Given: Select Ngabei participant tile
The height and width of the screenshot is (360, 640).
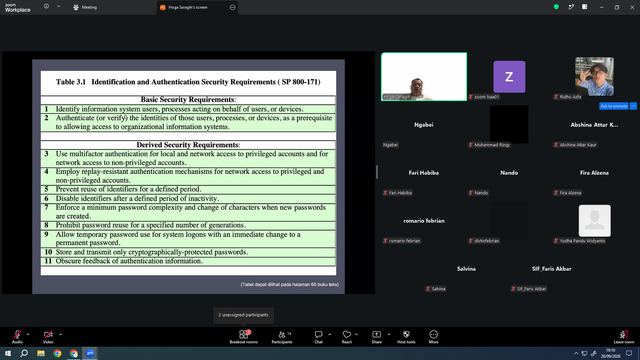Looking at the screenshot, I should click(x=424, y=125).
